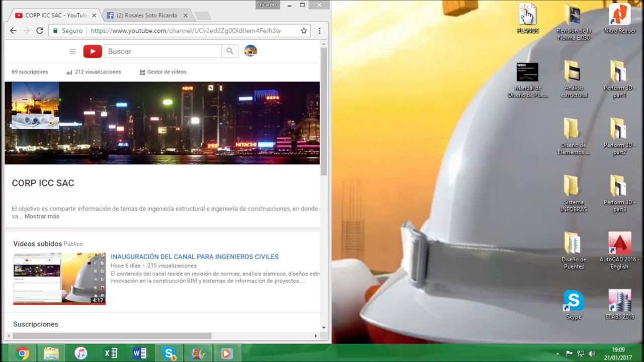
Task: Open the YouTube guide hamburger menu
Action: click(72, 51)
